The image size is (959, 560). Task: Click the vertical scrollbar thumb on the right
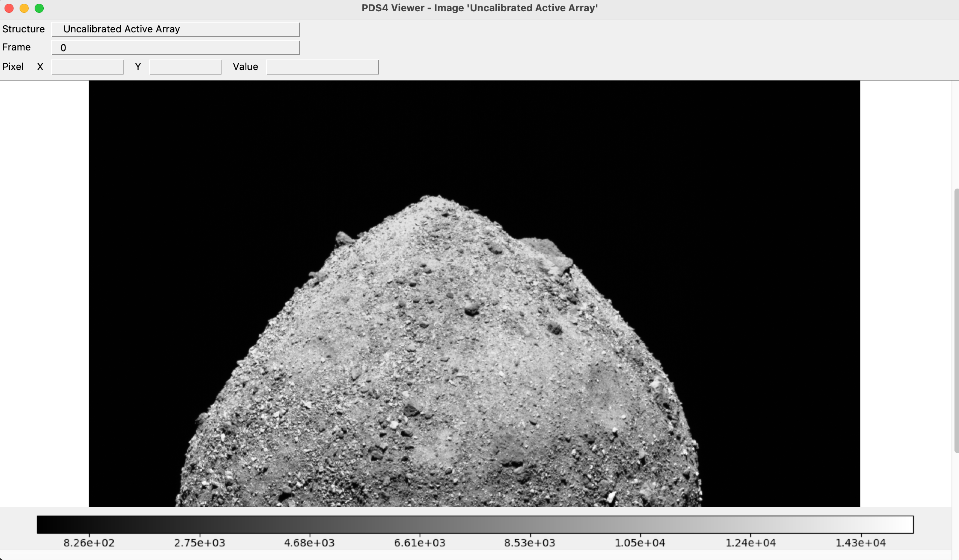click(x=956, y=320)
